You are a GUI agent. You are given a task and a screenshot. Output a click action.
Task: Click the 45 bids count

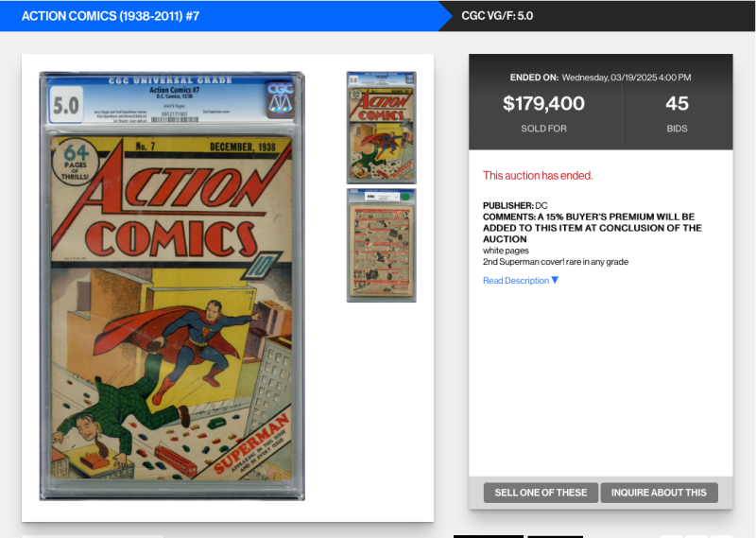pyautogui.click(x=677, y=103)
